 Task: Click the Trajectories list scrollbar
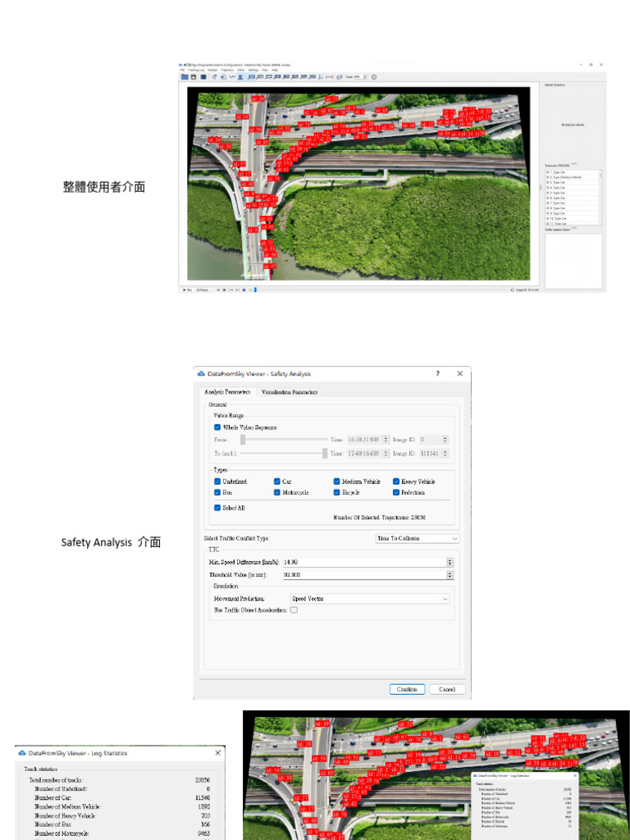pyautogui.click(x=600, y=198)
